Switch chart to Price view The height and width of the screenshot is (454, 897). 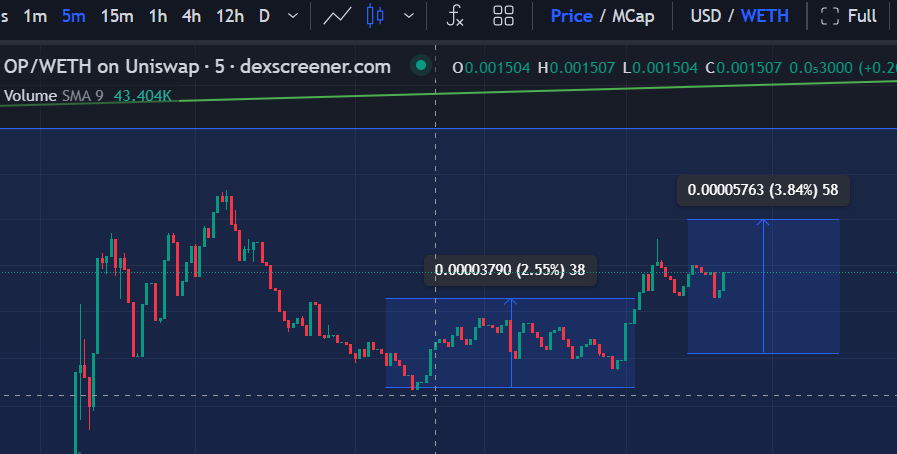coord(571,16)
